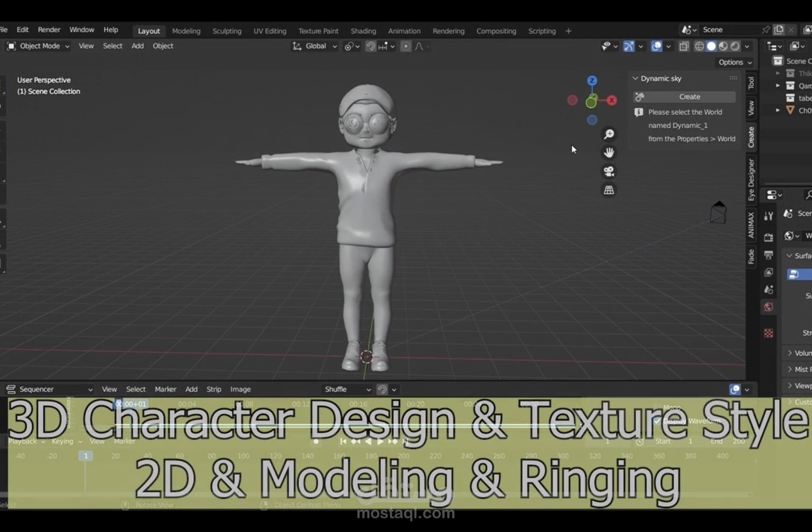Open the Render properties tab icon
This screenshot has height=532, width=812.
coord(768,237)
